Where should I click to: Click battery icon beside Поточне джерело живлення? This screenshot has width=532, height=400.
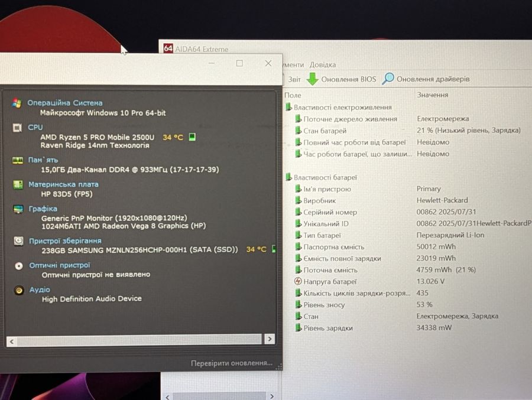pyautogui.click(x=299, y=119)
